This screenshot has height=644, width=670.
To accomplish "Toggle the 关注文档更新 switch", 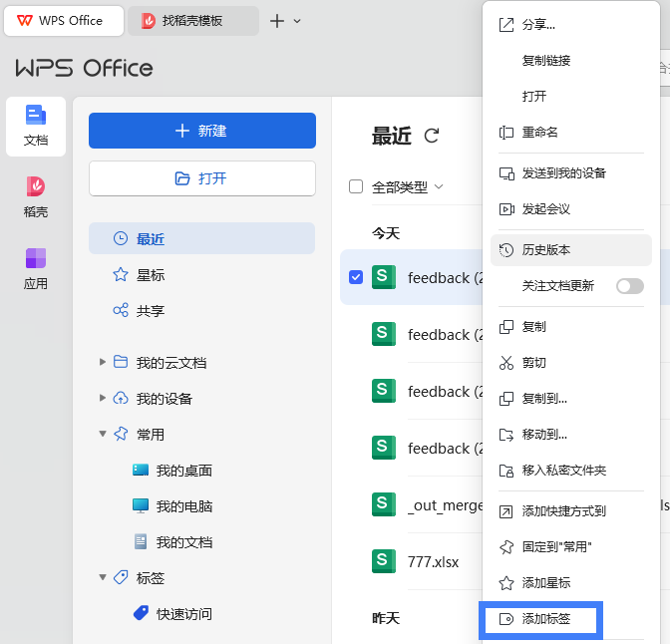I will (x=630, y=286).
